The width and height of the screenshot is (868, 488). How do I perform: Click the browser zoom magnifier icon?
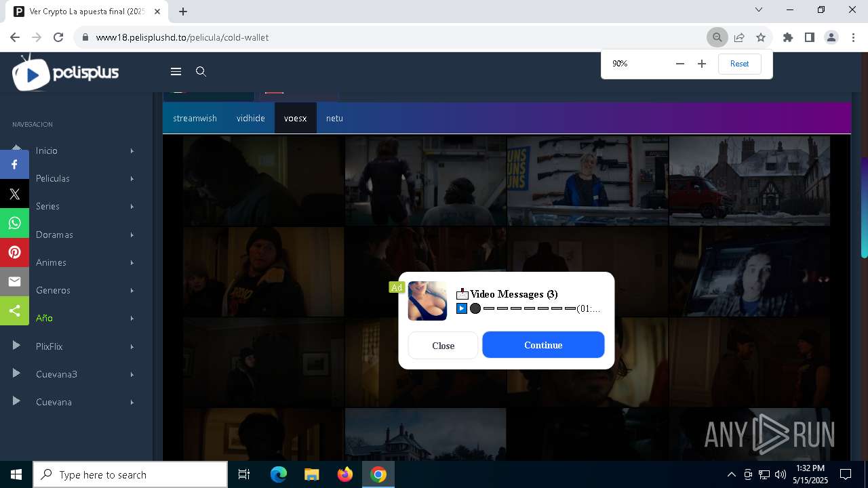(x=717, y=37)
